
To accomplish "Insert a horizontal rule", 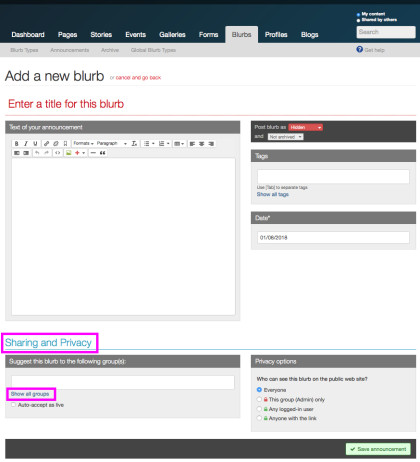I will (93, 153).
